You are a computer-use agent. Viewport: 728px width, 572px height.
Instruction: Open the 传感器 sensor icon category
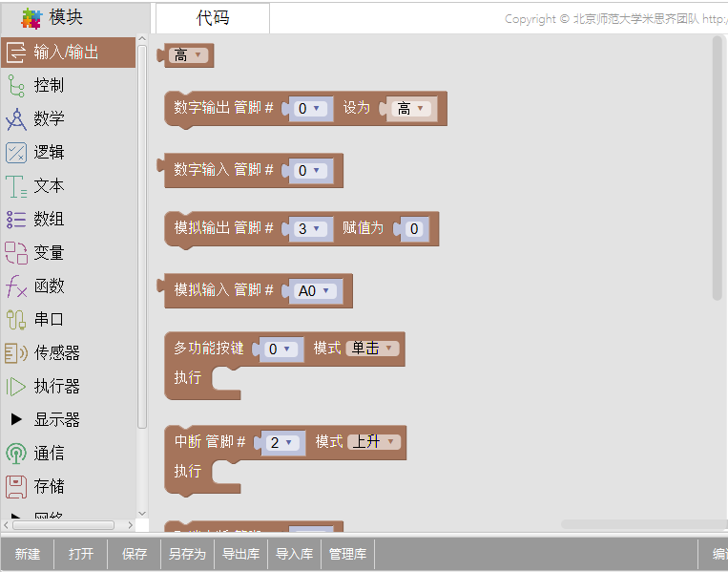pyautogui.click(x=16, y=353)
